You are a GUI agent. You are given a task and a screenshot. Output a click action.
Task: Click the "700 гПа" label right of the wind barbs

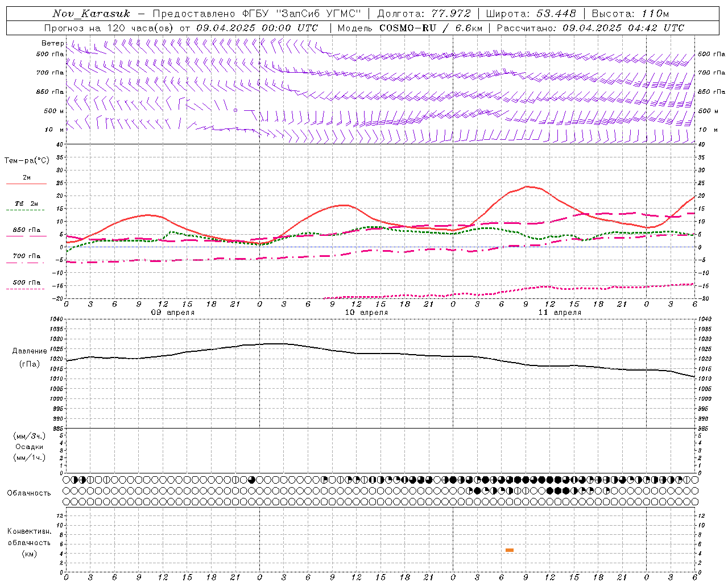pyautogui.click(x=711, y=73)
